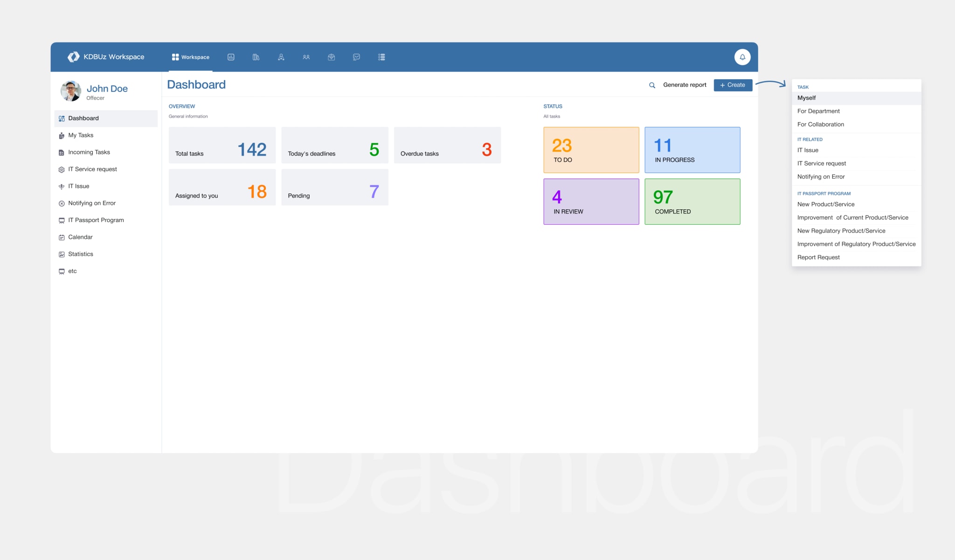
Task: Choose IT Service request in the Create menu
Action: (x=857, y=164)
